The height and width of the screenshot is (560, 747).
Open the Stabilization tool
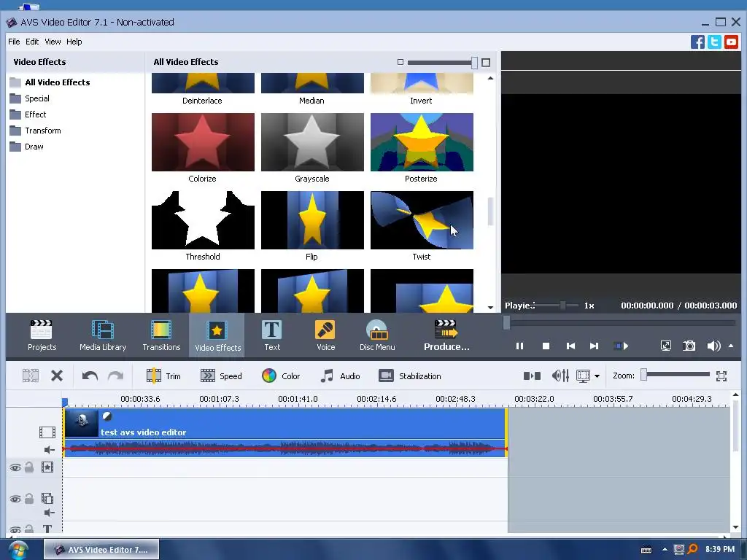[410, 376]
